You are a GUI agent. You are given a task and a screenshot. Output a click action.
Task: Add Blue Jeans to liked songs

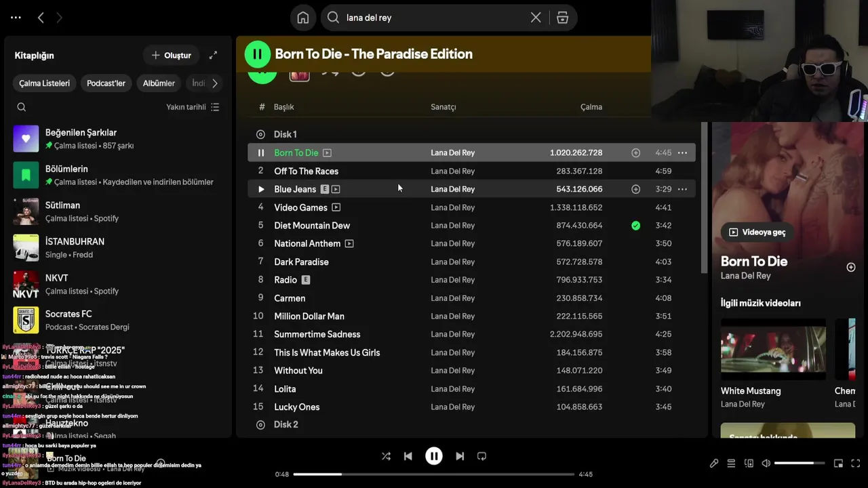(635, 189)
